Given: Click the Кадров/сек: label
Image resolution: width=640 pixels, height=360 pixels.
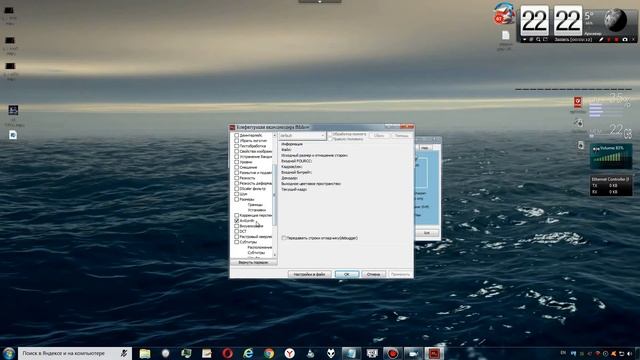Looking at the screenshot, I should coord(291,167).
